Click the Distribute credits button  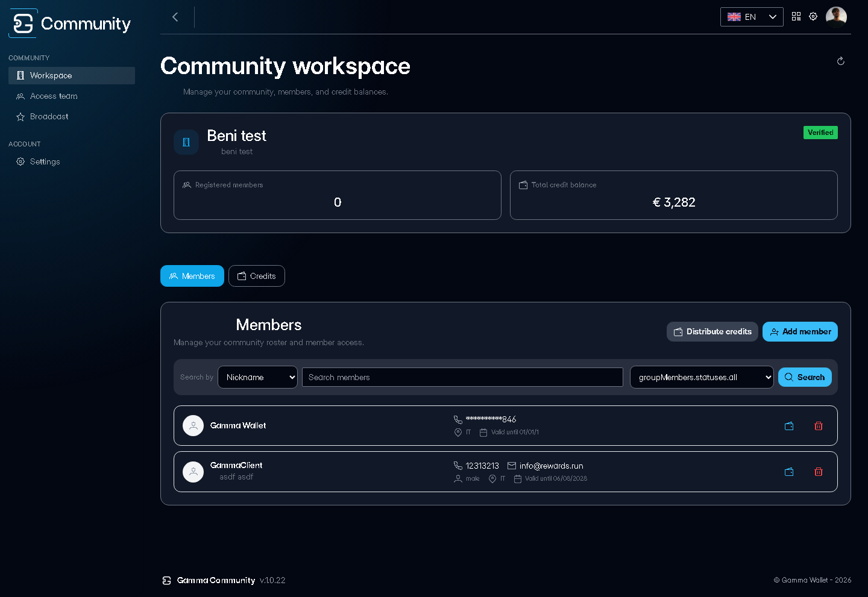pyautogui.click(x=712, y=332)
